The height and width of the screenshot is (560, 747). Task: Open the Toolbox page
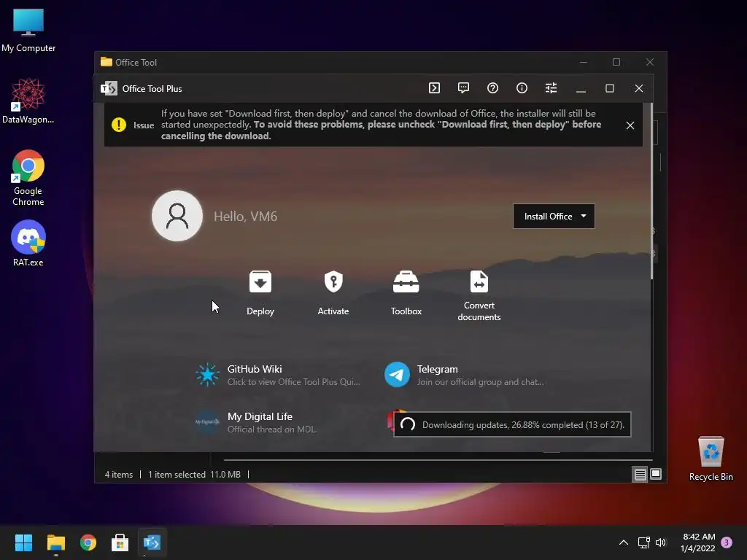tap(406, 293)
